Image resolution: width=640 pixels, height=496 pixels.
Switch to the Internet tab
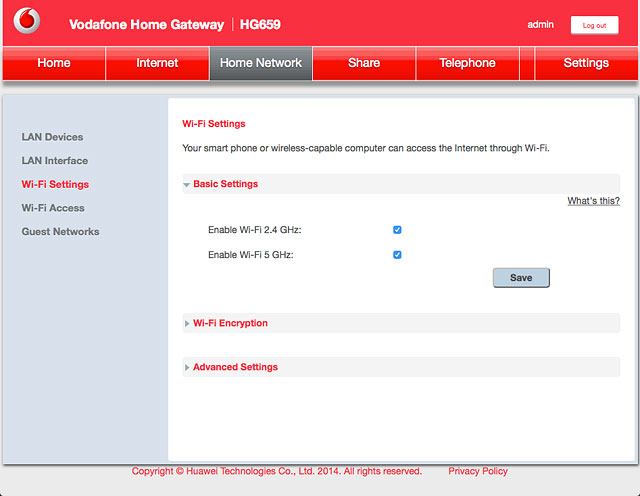pos(157,63)
